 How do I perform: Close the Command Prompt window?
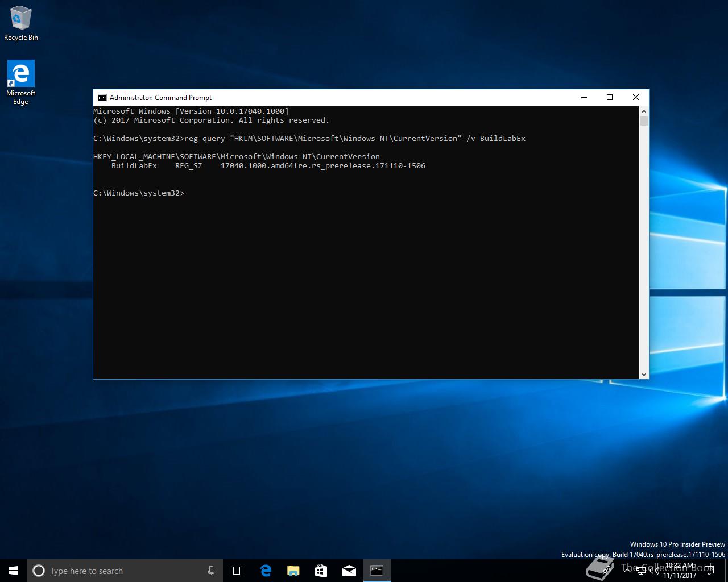(636, 98)
